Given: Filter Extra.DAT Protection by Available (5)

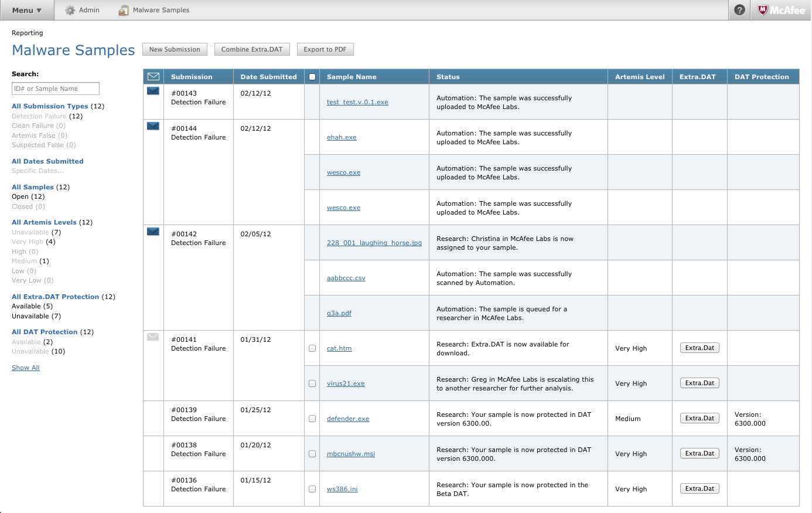Looking at the screenshot, I should (32, 306).
